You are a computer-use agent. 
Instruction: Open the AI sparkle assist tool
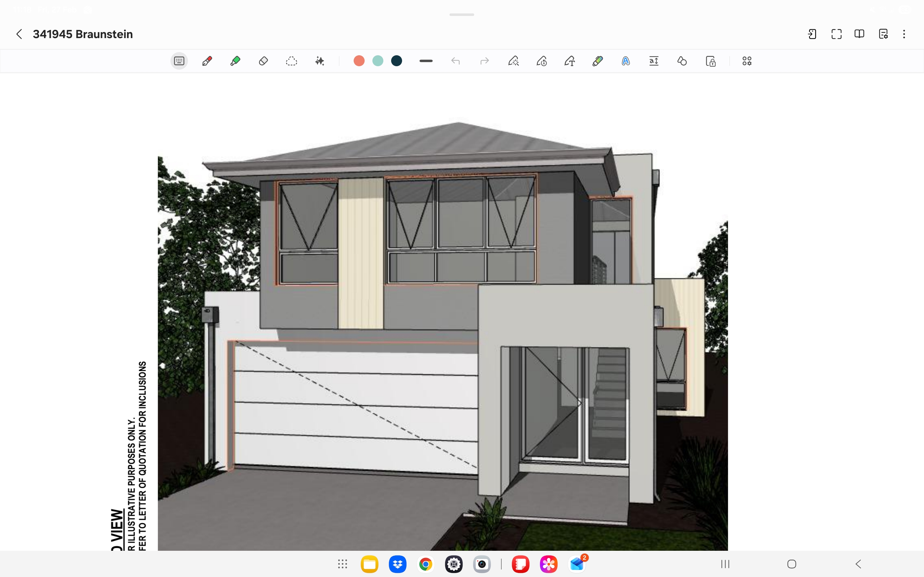pos(320,61)
